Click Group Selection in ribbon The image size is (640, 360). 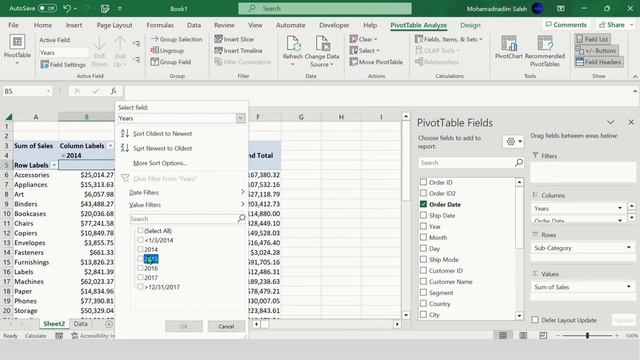(176, 39)
